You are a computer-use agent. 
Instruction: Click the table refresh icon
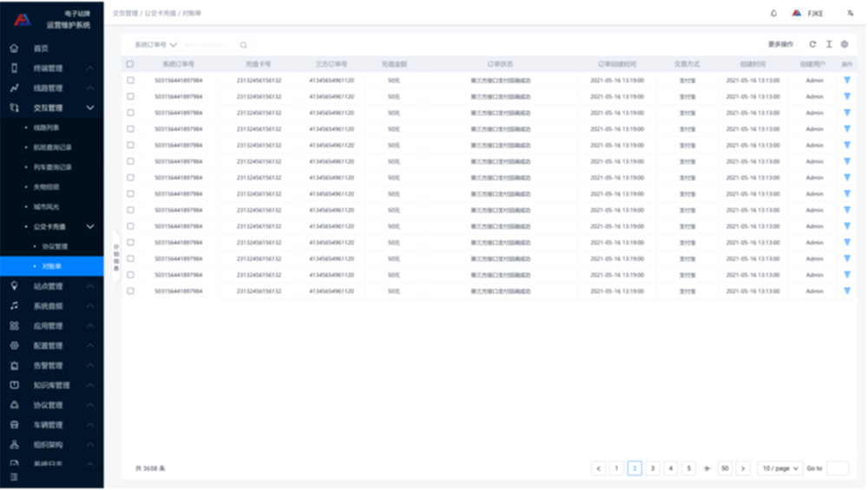(x=812, y=44)
